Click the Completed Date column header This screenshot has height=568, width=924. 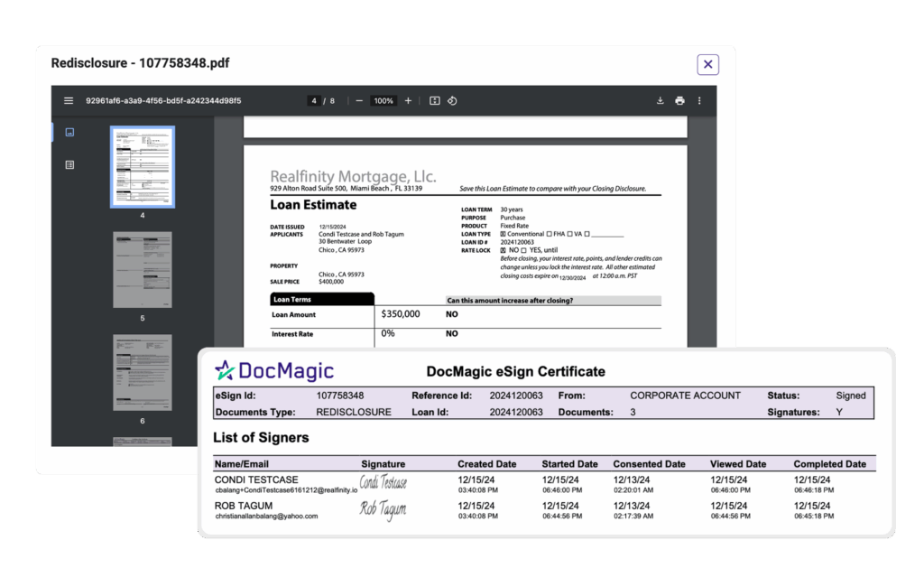pos(830,464)
